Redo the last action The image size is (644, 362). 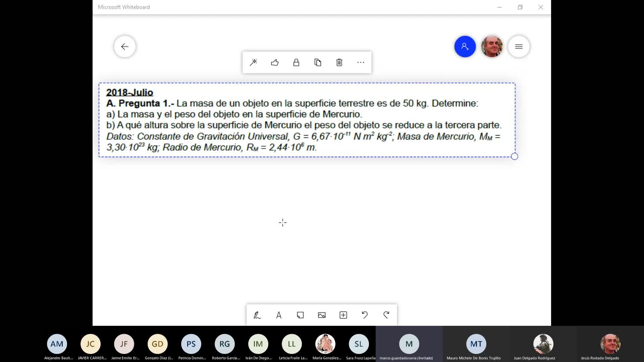pyautogui.click(x=386, y=315)
